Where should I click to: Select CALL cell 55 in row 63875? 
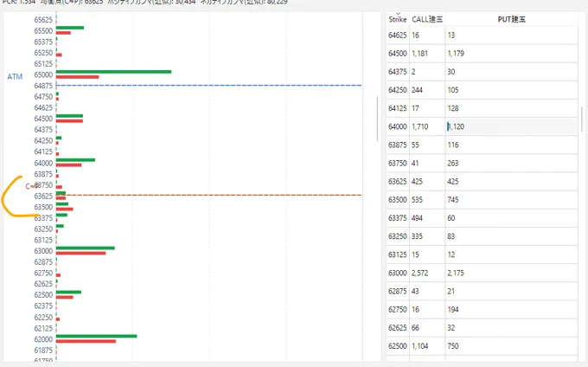415,145
